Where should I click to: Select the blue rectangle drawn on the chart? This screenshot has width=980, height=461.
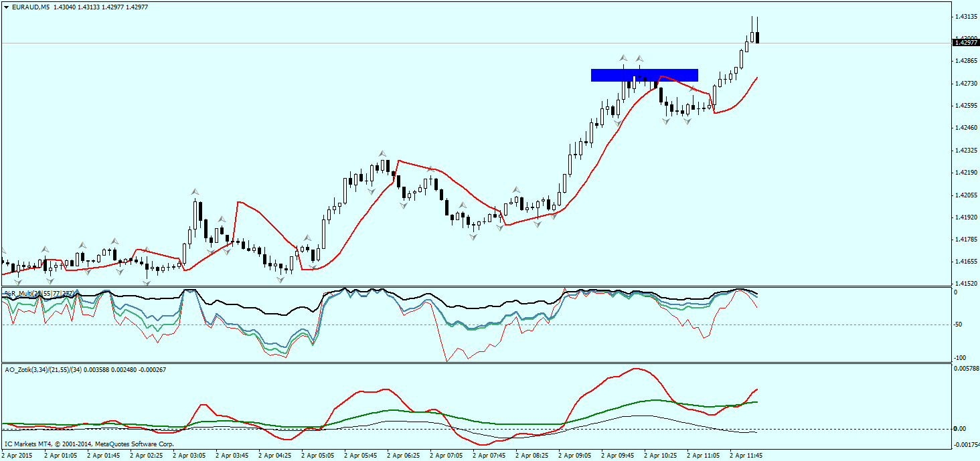click(645, 75)
